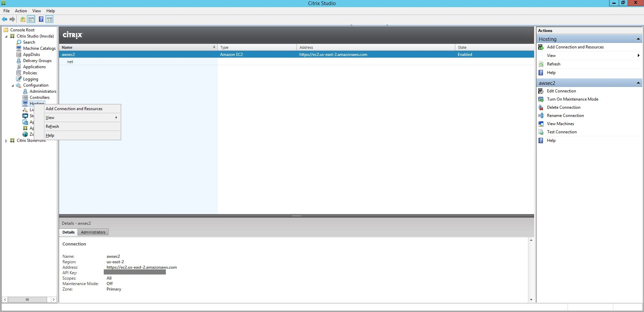
Task: Toggle the Show/Hide Console Tree toolbar icon
Action: point(31,19)
